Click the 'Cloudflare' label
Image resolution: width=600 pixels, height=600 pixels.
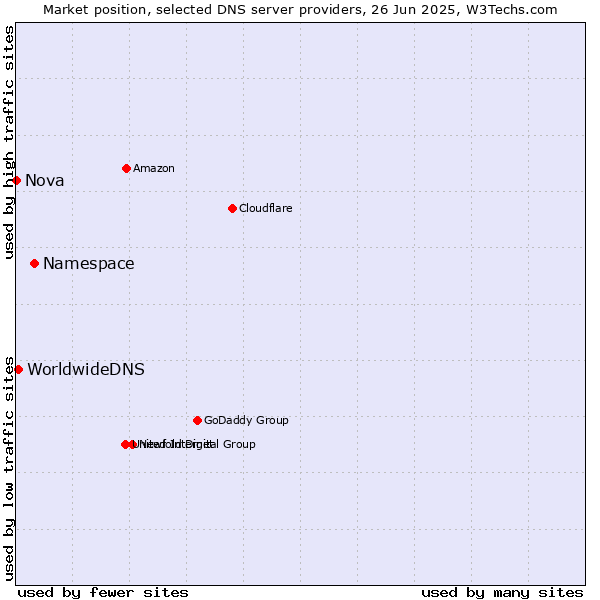(x=266, y=208)
